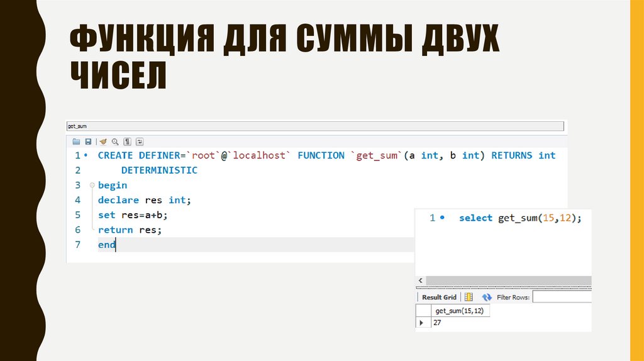Toggle invisible characters pilcrow icon

[x=128, y=142]
